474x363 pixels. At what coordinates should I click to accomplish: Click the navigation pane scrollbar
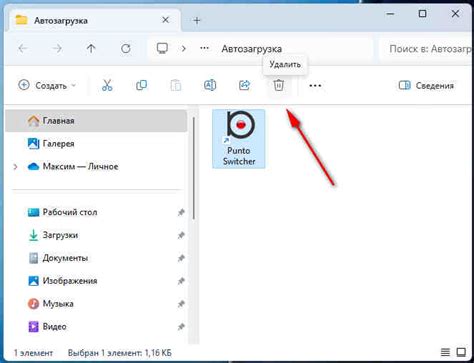194,168
